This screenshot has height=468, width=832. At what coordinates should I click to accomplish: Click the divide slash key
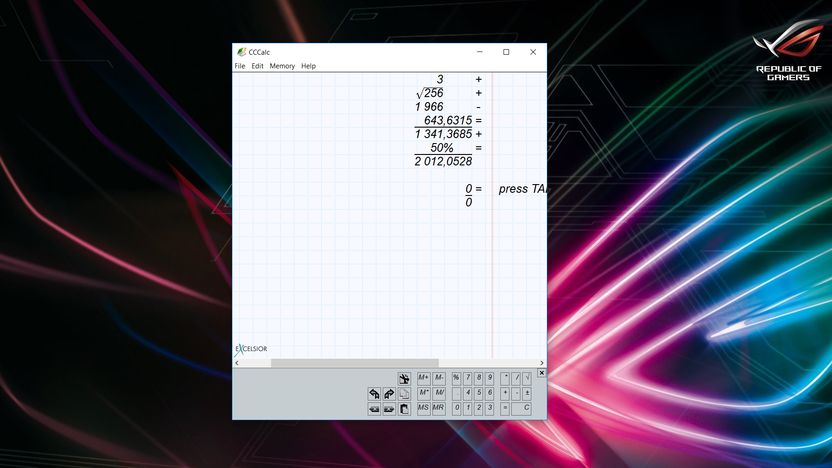516,379
